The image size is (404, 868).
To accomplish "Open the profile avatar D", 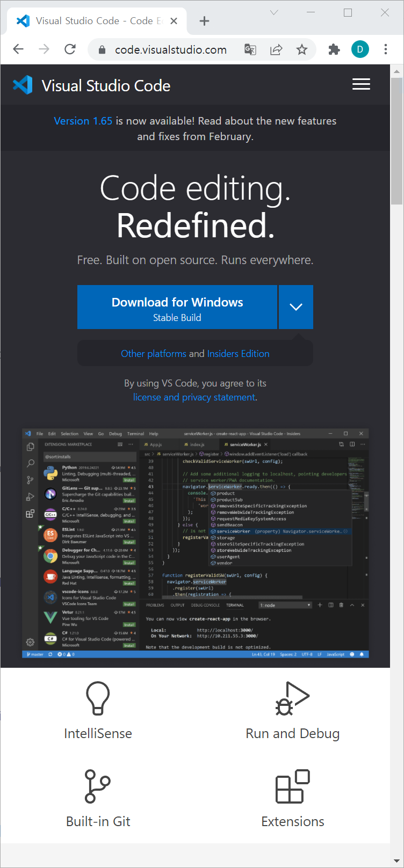I will (x=360, y=50).
